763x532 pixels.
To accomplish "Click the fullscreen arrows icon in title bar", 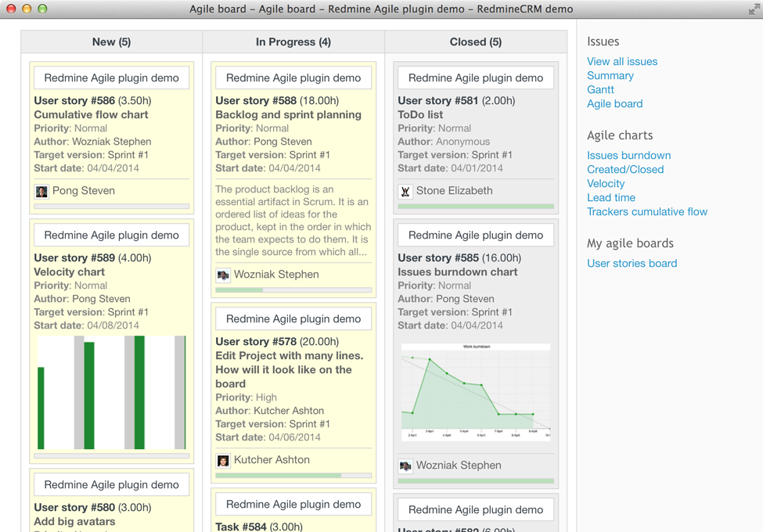I will click(754, 9).
